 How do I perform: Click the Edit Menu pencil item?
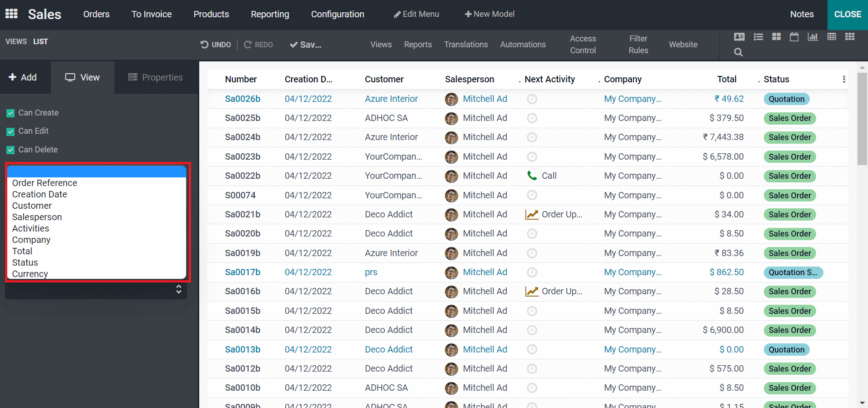point(416,14)
